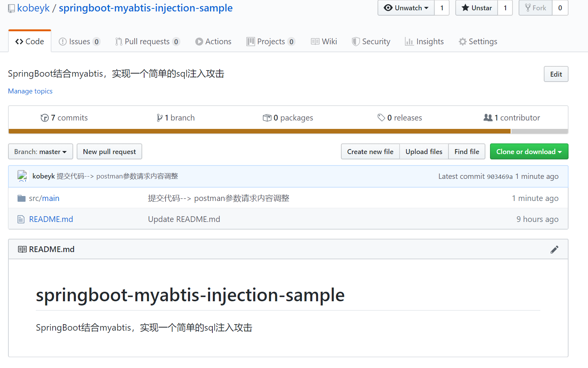Click the tag icon beside 0 releases
The image size is (588, 368).
382,117
